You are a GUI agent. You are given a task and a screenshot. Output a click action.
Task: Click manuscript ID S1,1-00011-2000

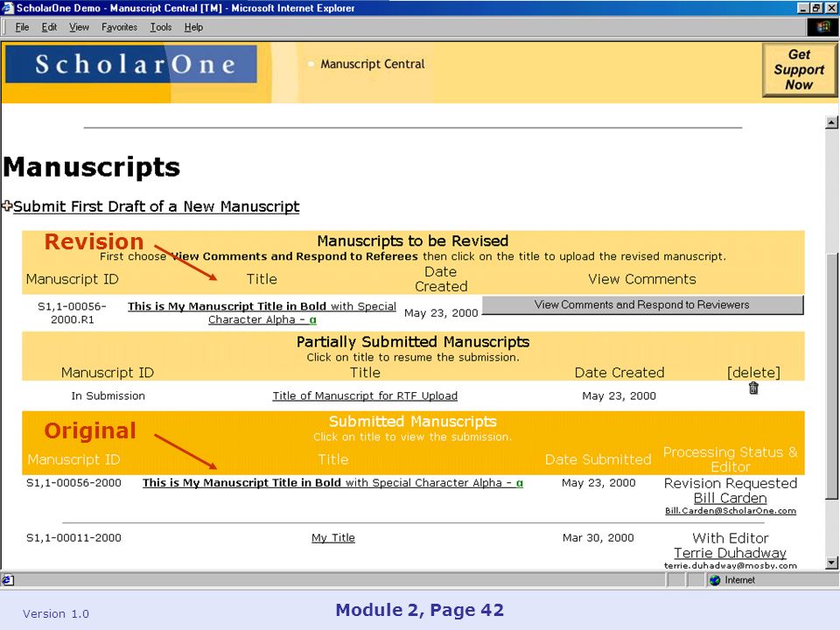73,537
